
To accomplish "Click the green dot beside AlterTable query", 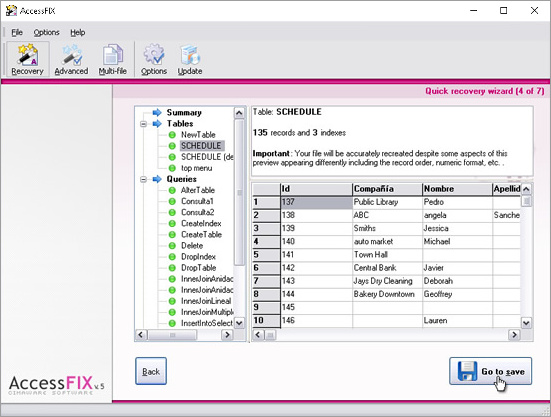I will [x=172, y=190].
